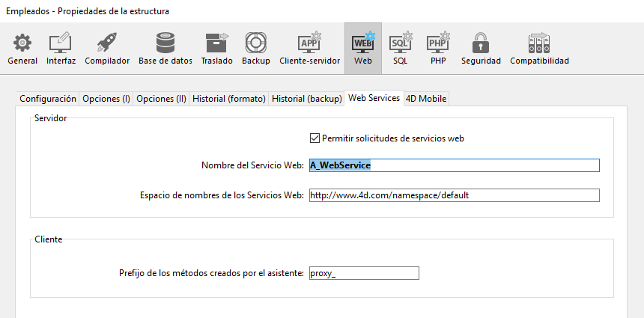Go to Base de datos settings
The height and width of the screenshot is (318, 644).
[165, 49]
